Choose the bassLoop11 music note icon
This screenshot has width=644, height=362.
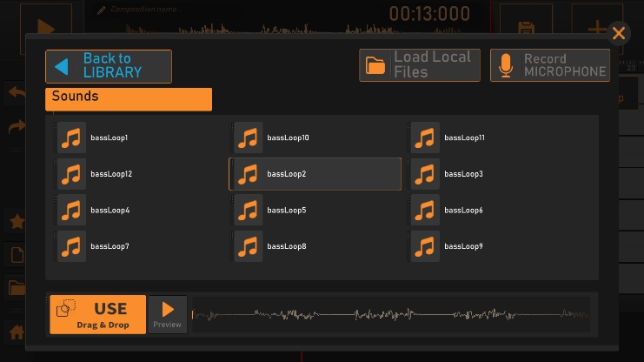pos(425,138)
